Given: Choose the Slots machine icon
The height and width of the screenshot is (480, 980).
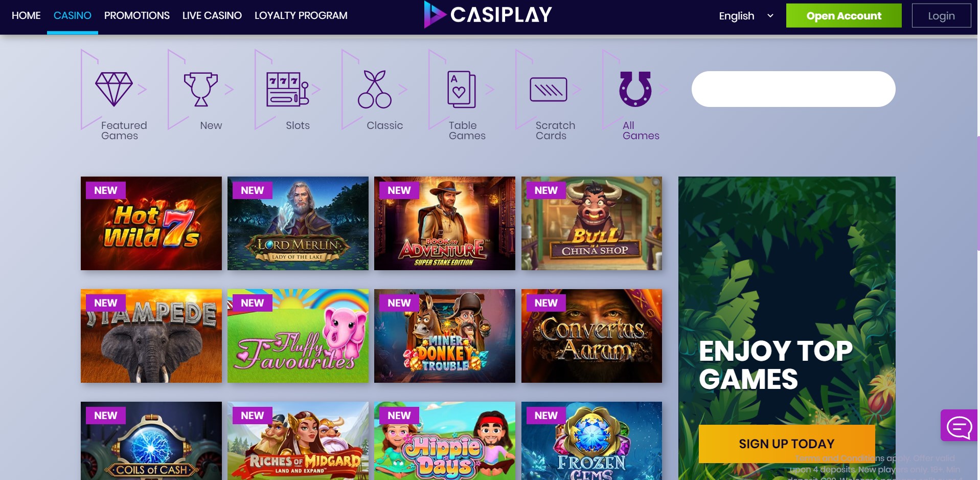Looking at the screenshot, I should (x=288, y=89).
